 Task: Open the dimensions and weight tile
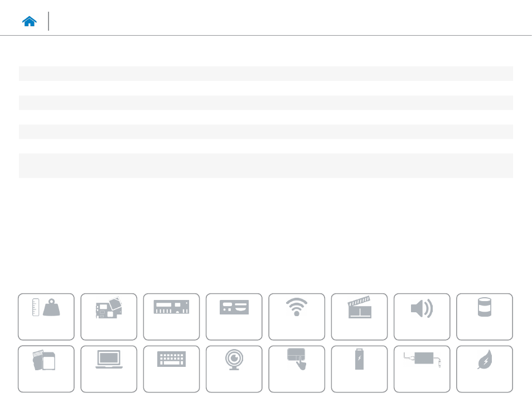[x=46, y=317]
